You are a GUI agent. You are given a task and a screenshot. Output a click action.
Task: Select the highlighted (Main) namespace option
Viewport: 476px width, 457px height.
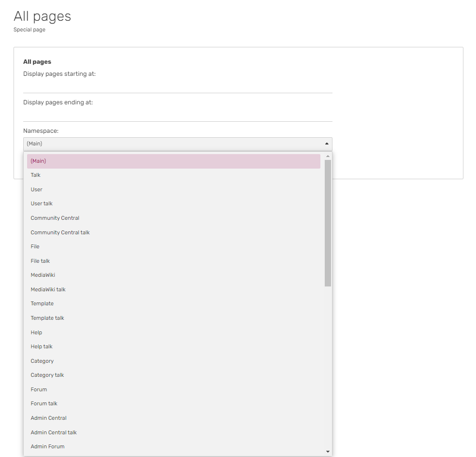[x=173, y=161]
